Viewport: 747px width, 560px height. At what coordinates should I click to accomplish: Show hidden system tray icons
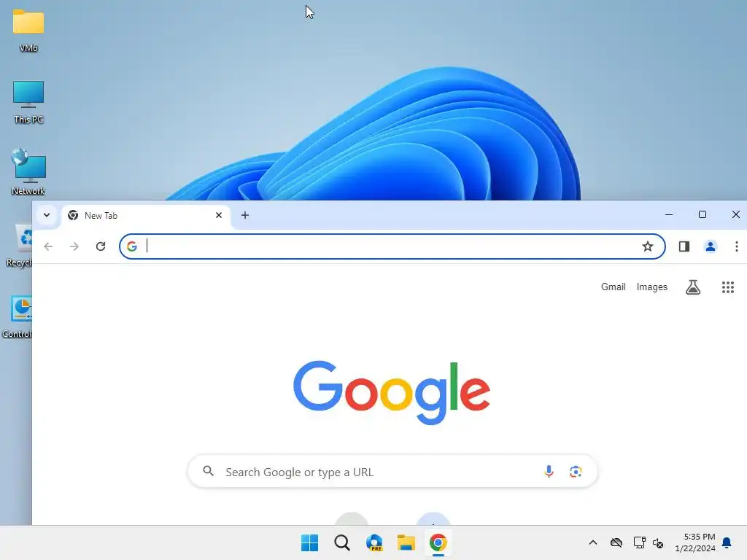(593, 542)
